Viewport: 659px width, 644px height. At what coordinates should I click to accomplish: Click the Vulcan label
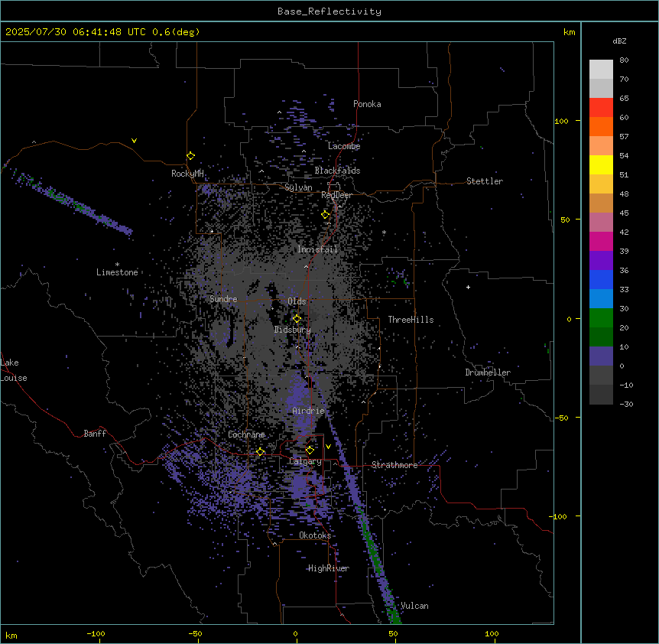tap(414, 606)
